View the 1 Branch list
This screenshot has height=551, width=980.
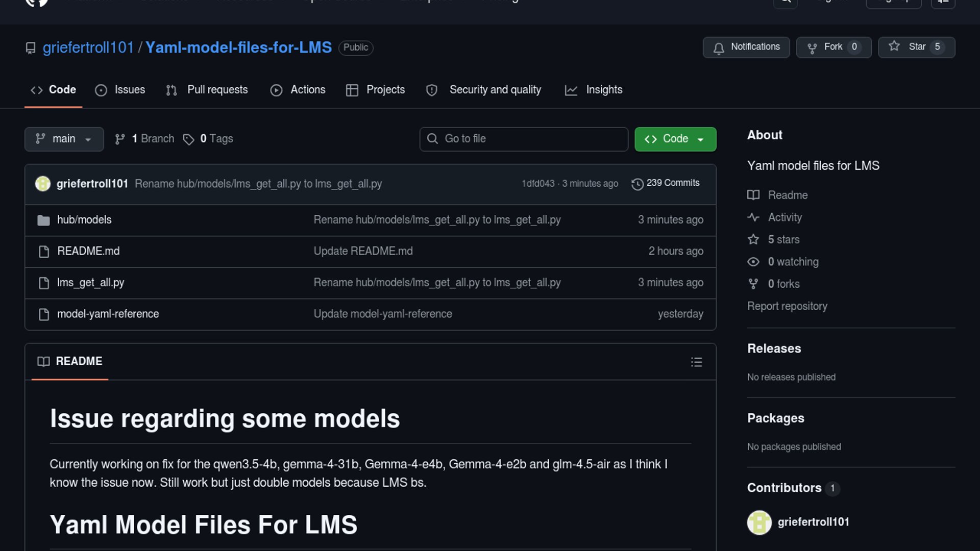(144, 139)
